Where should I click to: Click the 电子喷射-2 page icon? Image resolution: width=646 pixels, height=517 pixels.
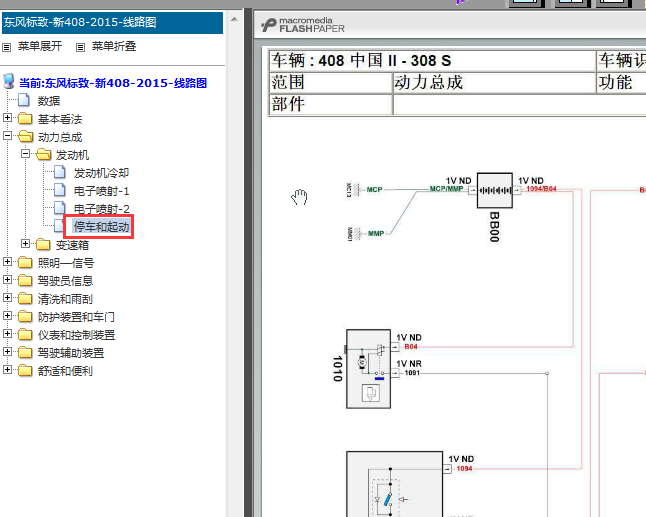(x=60, y=208)
